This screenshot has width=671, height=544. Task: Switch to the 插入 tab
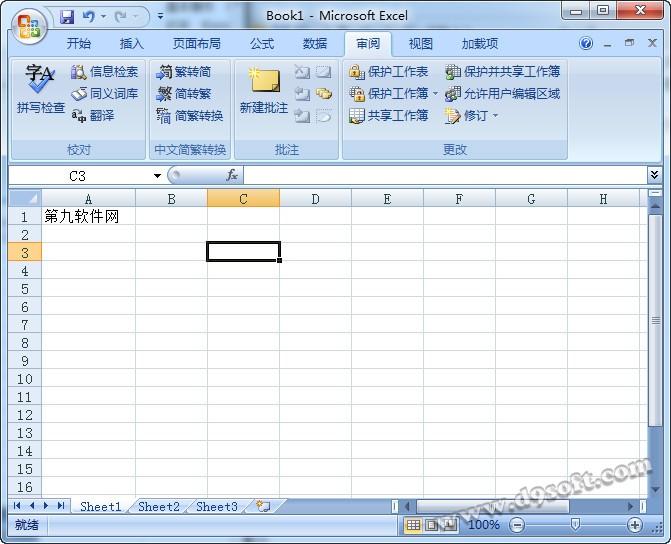point(131,44)
